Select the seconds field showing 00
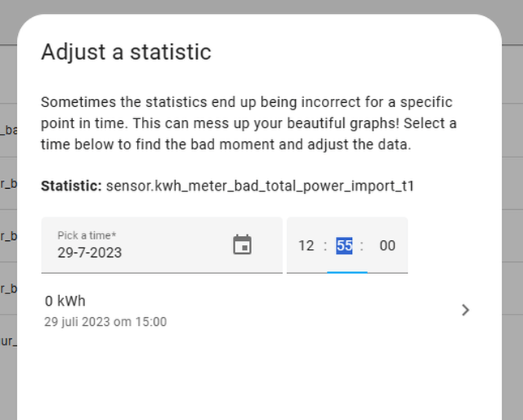Screen dimensions: 523x420 pyautogui.click(x=388, y=246)
